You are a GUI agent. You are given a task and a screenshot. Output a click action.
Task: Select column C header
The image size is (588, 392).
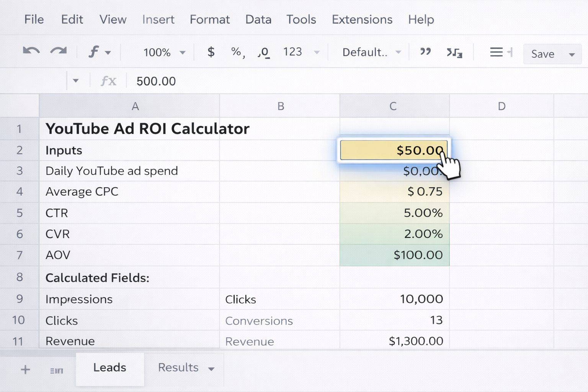(x=394, y=106)
